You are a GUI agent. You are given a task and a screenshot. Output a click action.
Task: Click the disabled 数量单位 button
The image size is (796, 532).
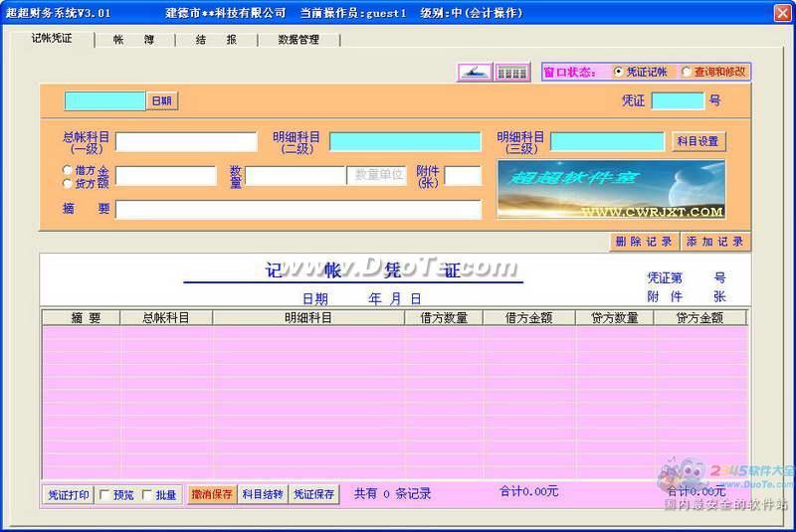click(x=377, y=175)
